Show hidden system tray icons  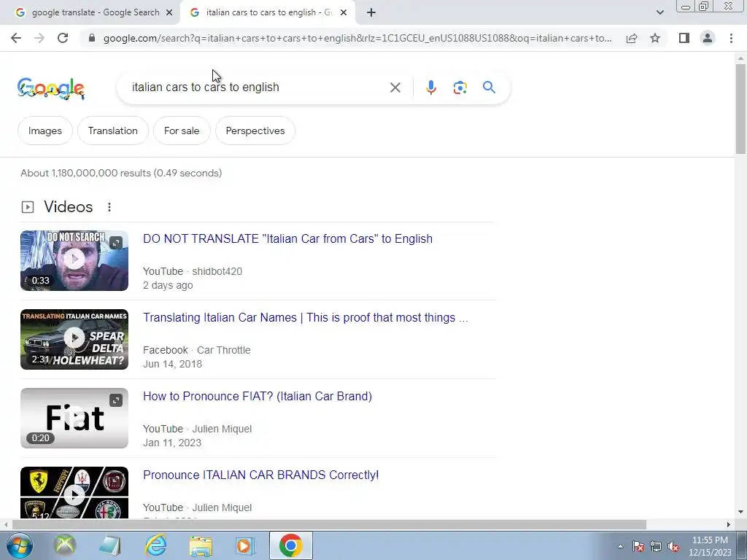620,546
